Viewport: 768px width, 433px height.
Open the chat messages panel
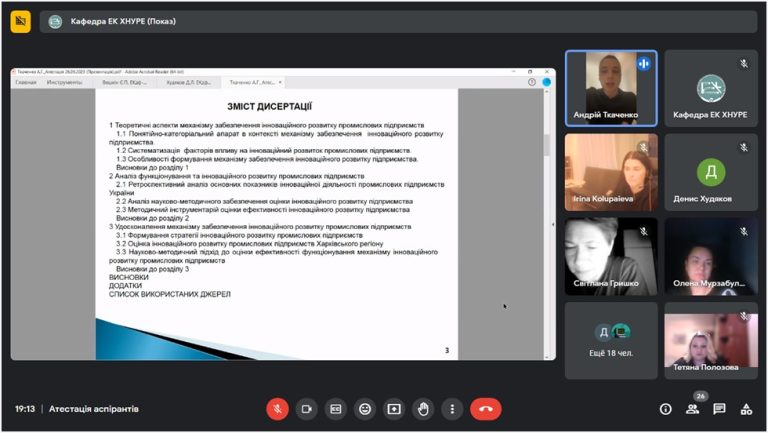point(719,409)
